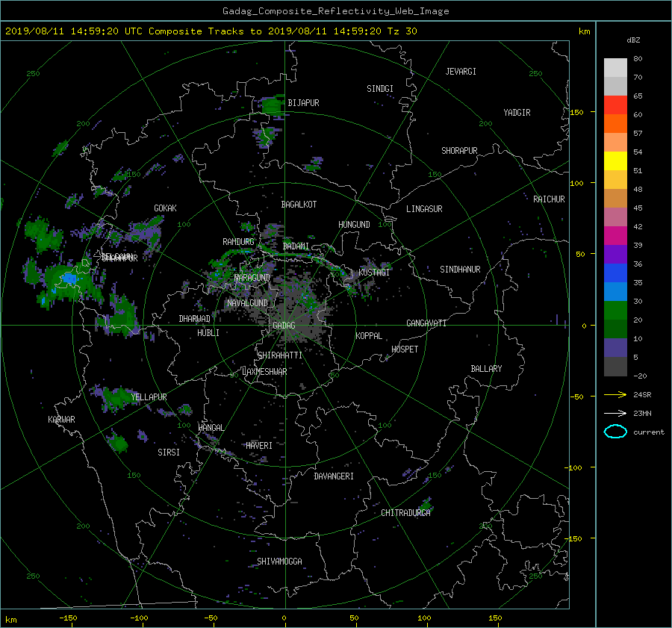Pick the lightest gray 70–80 dBZ legend swatch

pos(615,68)
